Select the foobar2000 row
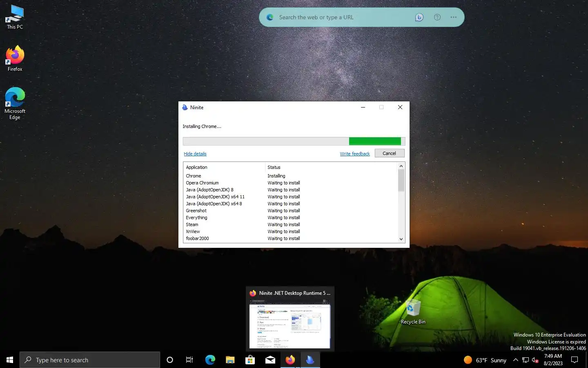 [x=290, y=238]
